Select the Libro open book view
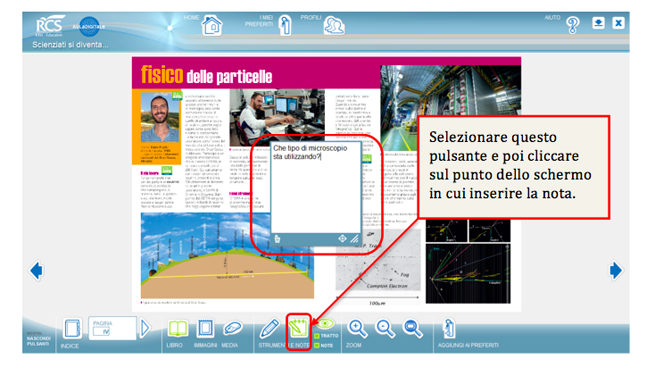 coord(178,328)
